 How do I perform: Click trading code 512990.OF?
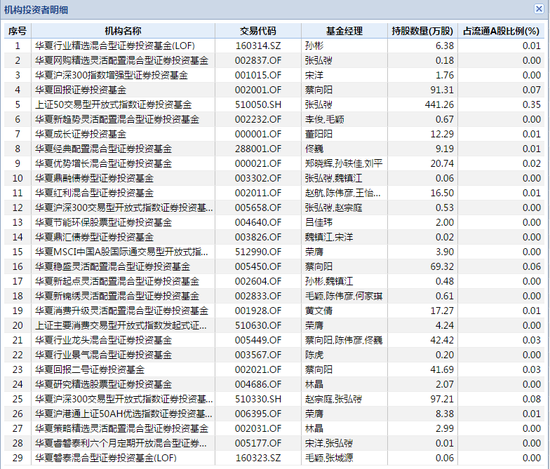click(258, 252)
